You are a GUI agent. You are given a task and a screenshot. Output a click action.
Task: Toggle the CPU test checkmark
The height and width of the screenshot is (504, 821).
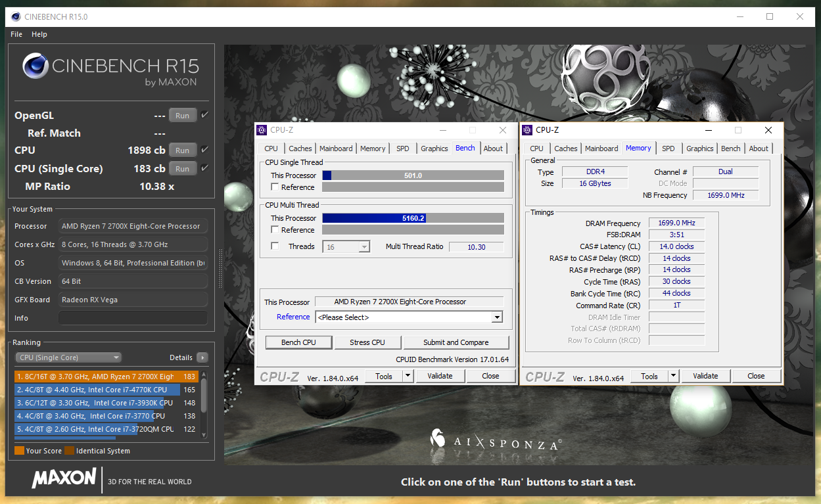tap(205, 150)
